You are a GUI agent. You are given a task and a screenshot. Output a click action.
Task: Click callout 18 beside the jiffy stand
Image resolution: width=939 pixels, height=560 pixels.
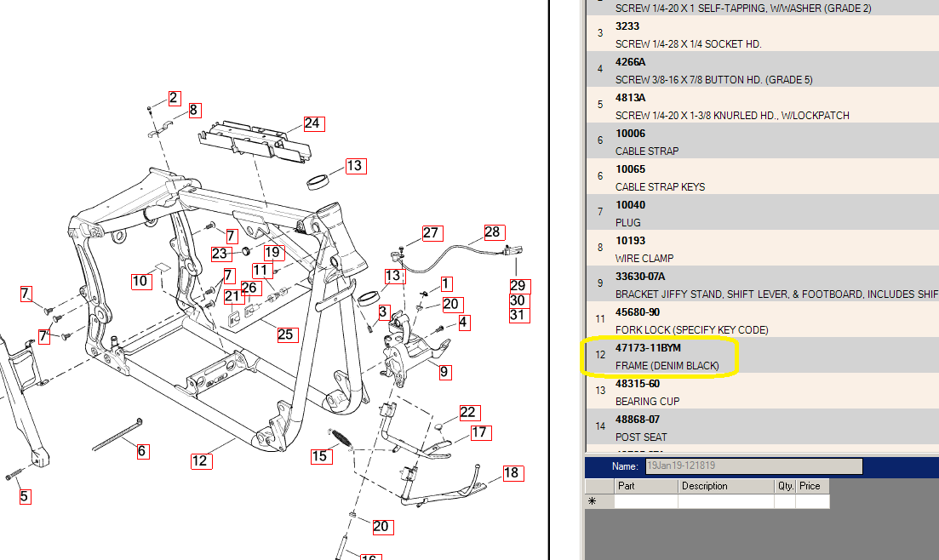click(512, 474)
